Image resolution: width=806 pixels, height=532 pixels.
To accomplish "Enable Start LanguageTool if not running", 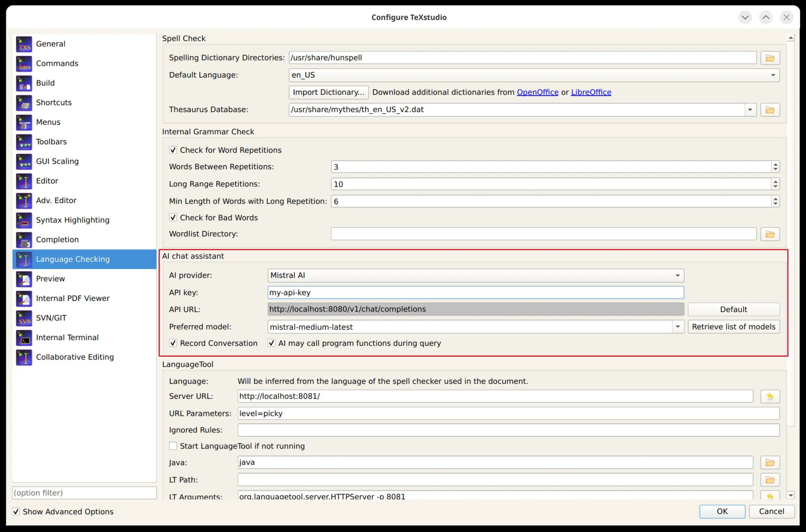I will coord(173,446).
